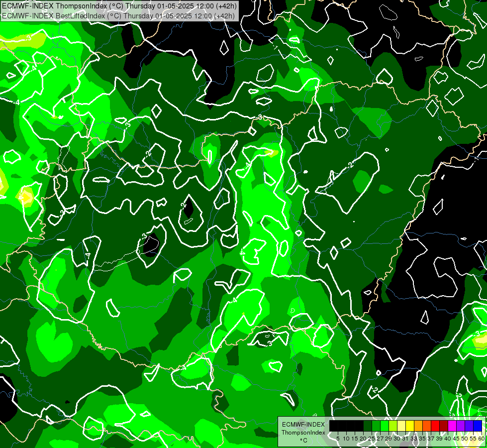This screenshot has width=487, height=448.
Task: Click the dark red 39-40 legend swatch
Action: click(x=444, y=426)
